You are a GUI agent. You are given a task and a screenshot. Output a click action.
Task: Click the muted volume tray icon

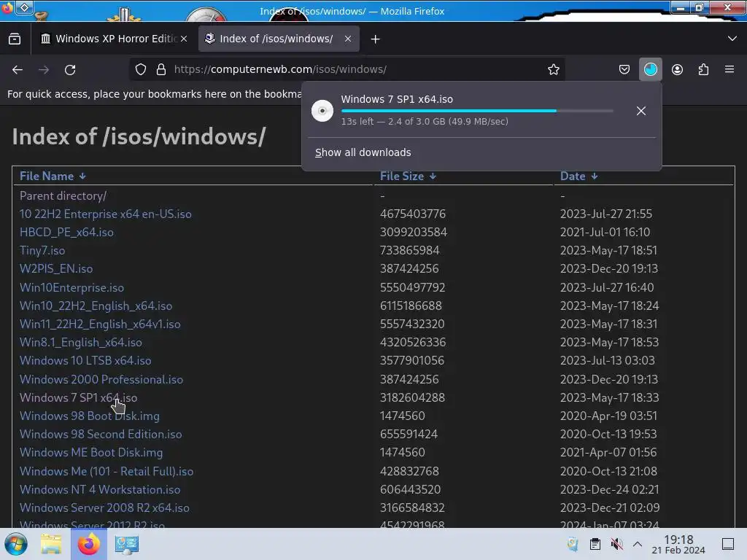click(x=616, y=544)
